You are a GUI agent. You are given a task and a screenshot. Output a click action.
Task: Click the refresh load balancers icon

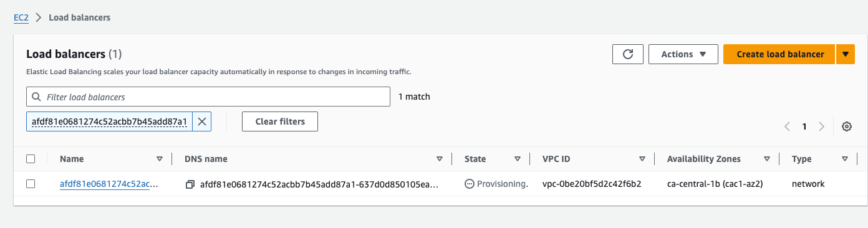(628, 54)
